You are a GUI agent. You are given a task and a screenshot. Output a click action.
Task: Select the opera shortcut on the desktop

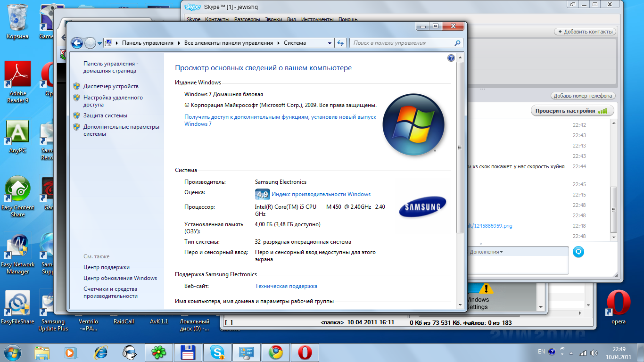(x=619, y=307)
